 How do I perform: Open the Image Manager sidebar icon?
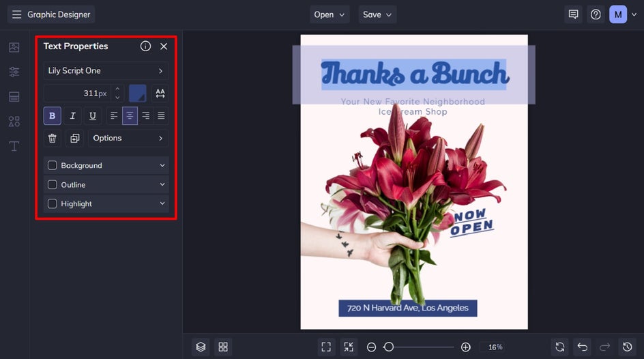[x=14, y=47]
